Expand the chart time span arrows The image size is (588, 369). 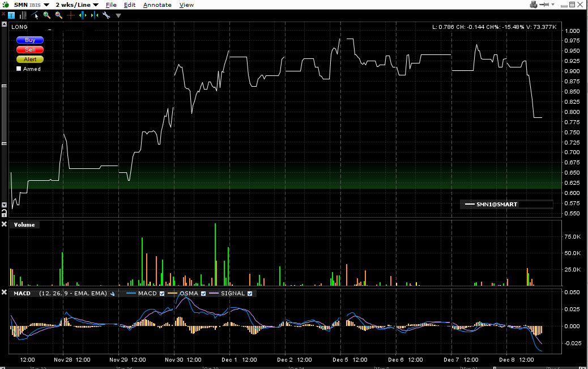(x=83, y=15)
